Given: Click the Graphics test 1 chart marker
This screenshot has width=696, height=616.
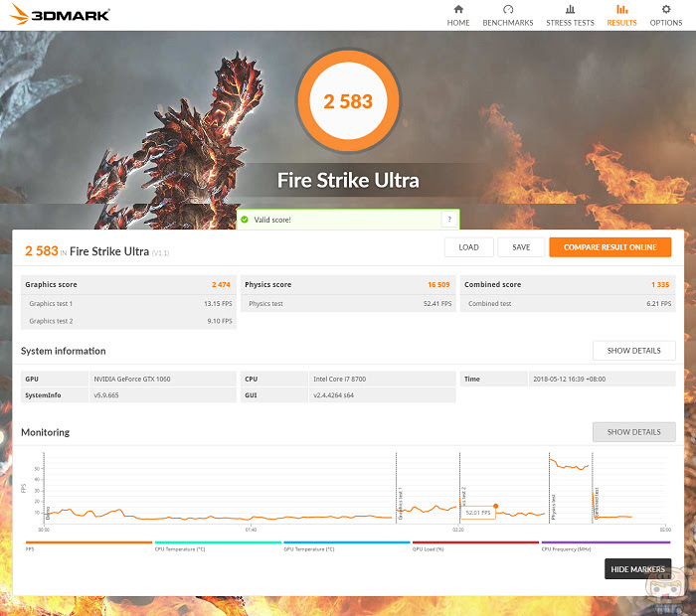Looking at the screenshot, I should tap(400, 504).
